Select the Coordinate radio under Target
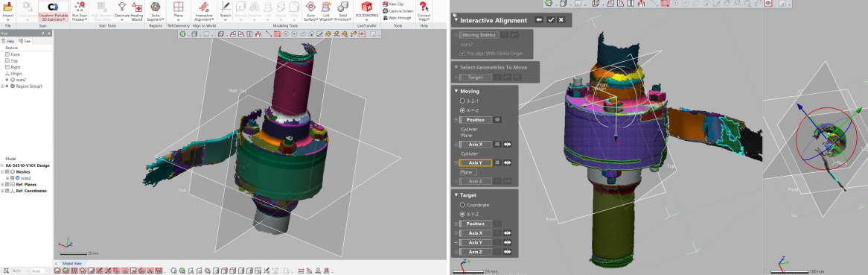Viewport: 868px width, 275px height. tap(463, 205)
